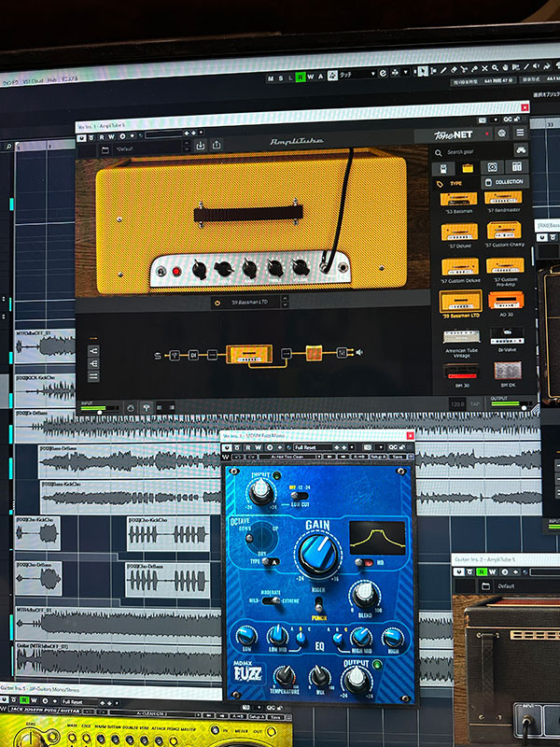The height and width of the screenshot is (747, 560).
Task: Toggle the Mild/Moderate/Extreme switch on MDMX Fuzz
Action: pyautogui.click(x=272, y=600)
